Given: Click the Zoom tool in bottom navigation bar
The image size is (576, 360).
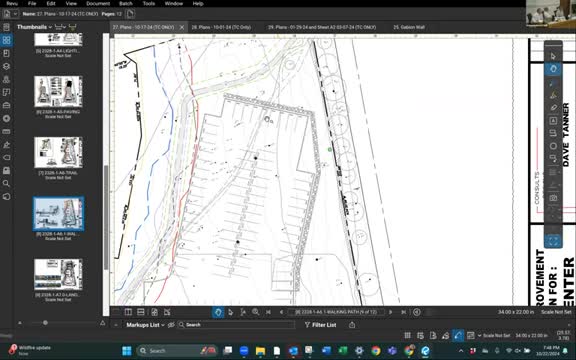Looking at the screenshot, I should 255,312.
